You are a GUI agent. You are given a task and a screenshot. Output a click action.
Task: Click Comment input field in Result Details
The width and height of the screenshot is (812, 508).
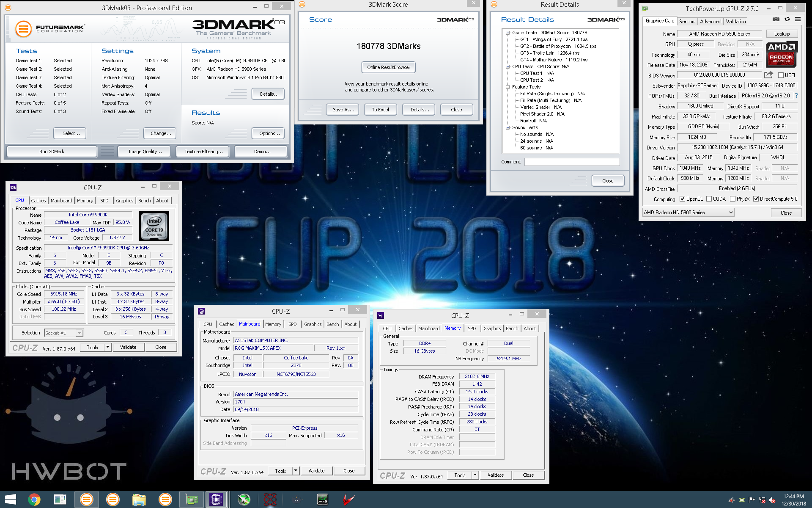point(572,162)
